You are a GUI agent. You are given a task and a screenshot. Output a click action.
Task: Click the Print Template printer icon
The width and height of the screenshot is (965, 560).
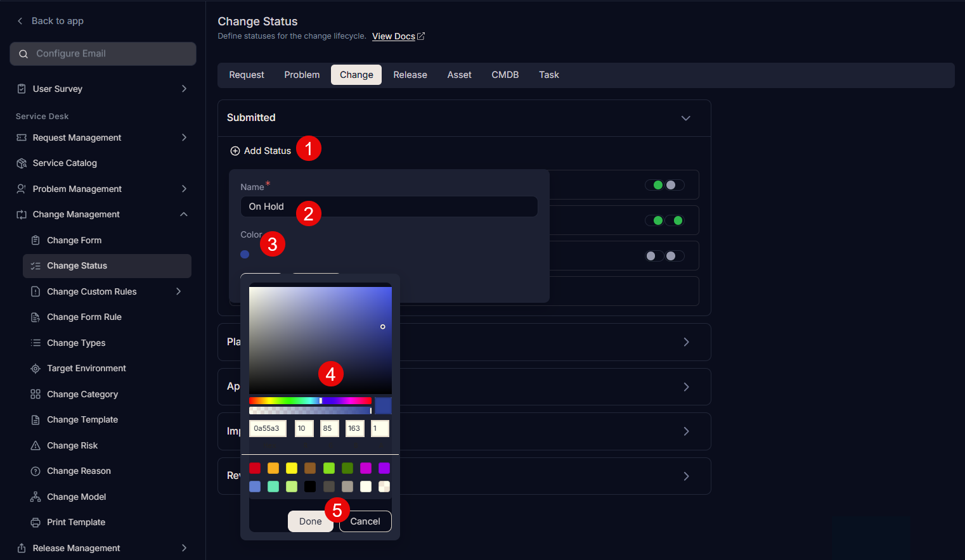click(36, 523)
